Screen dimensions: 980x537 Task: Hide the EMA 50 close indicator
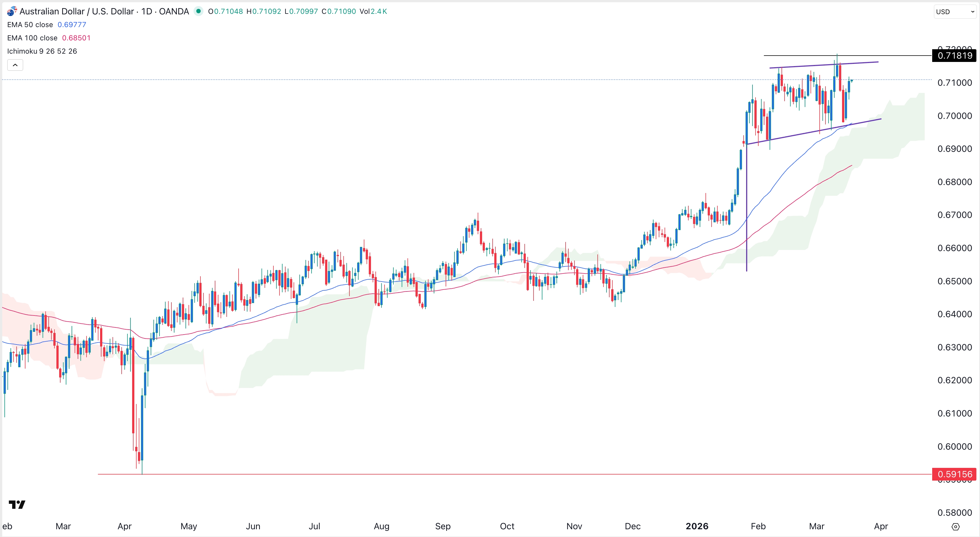(x=30, y=24)
